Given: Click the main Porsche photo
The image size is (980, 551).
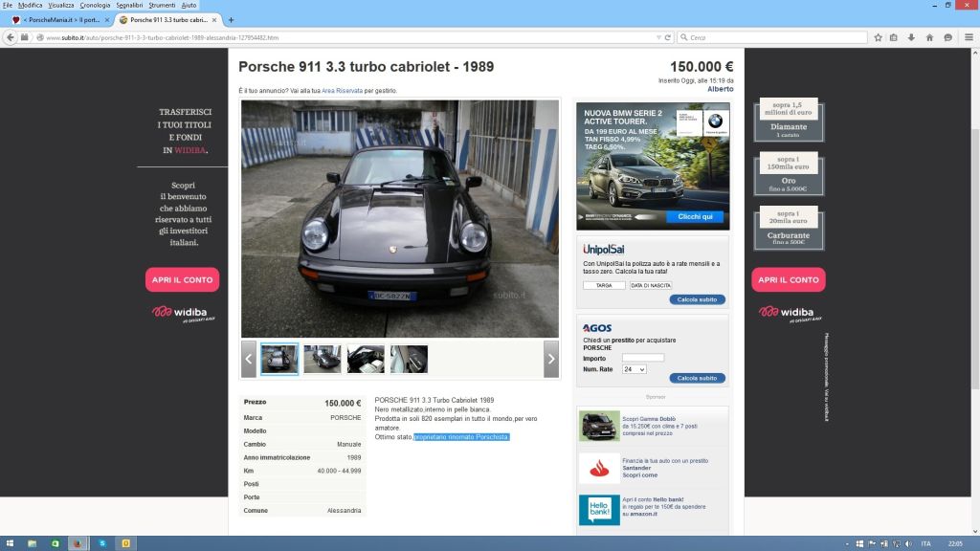Looking at the screenshot, I should 400,219.
